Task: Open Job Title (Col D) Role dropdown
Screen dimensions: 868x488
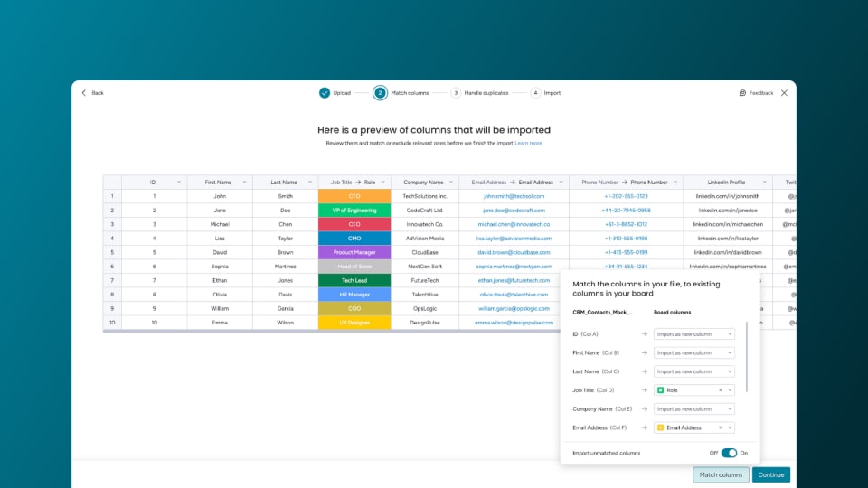Action: pyautogui.click(x=694, y=390)
